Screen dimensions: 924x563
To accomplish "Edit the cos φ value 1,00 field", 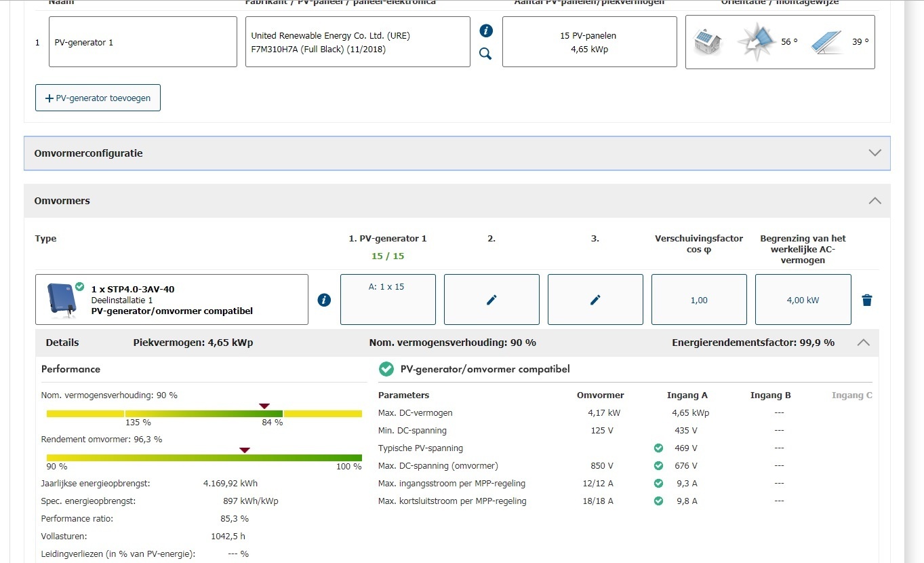I will (699, 300).
